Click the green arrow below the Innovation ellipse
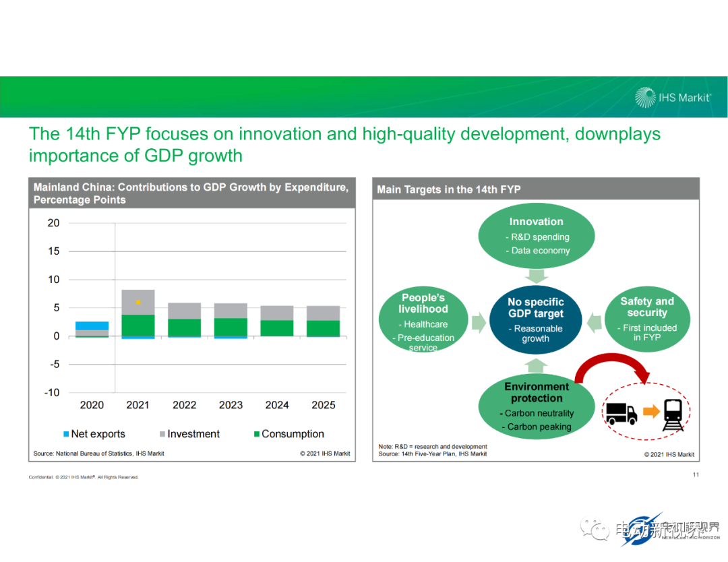This screenshot has width=728, height=562. [x=537, y=276]
